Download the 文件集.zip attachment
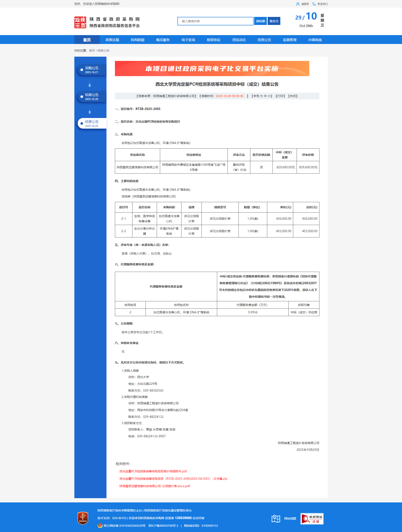This screenshot has height=532, width=402. pos(173,479)
